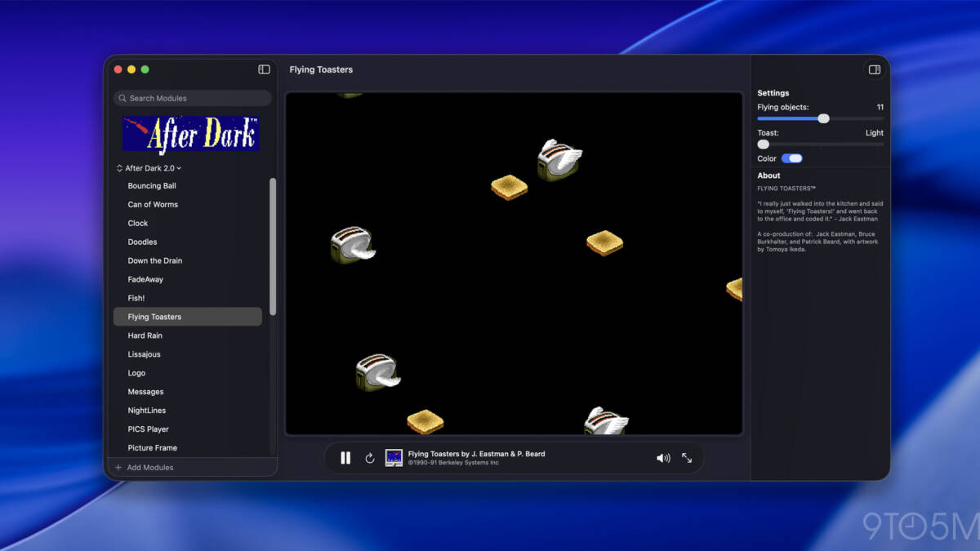Click the Add Modules button
Viewport: 980px width, 551px height.
pos(144,468)
